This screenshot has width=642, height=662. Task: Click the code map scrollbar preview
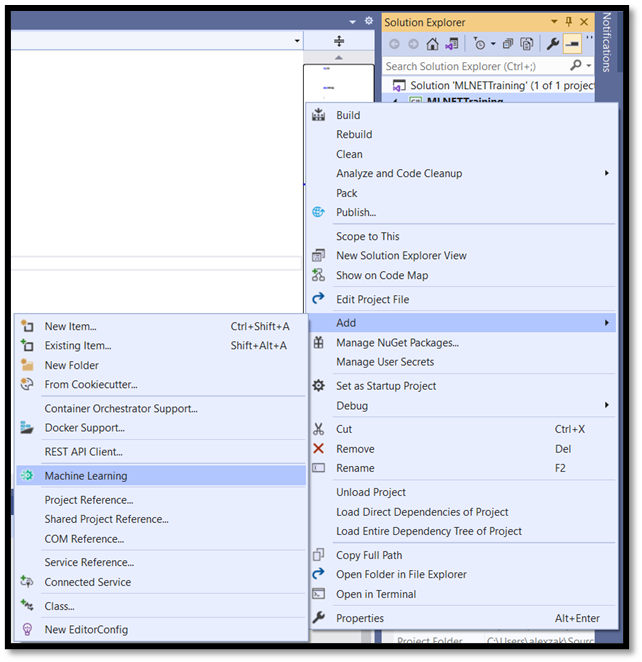pyautogui.click(x=339, y=83)
